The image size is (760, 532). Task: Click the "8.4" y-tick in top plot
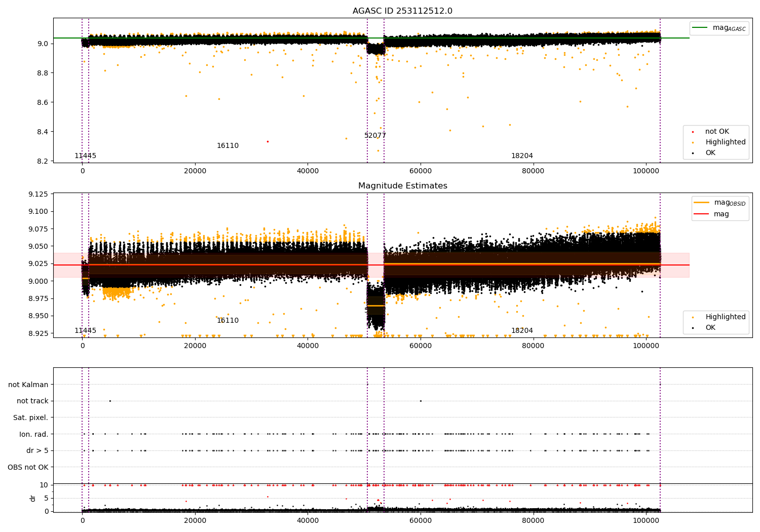43,132
